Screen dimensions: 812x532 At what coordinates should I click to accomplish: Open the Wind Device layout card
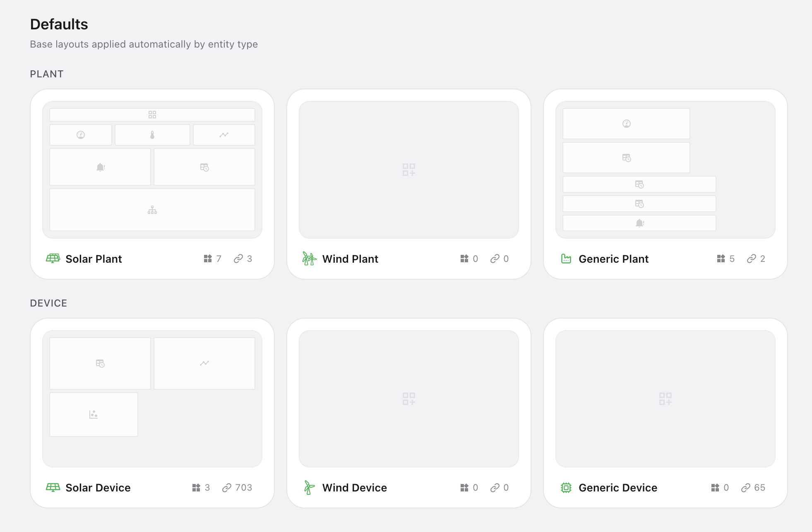tap(409, 413)
